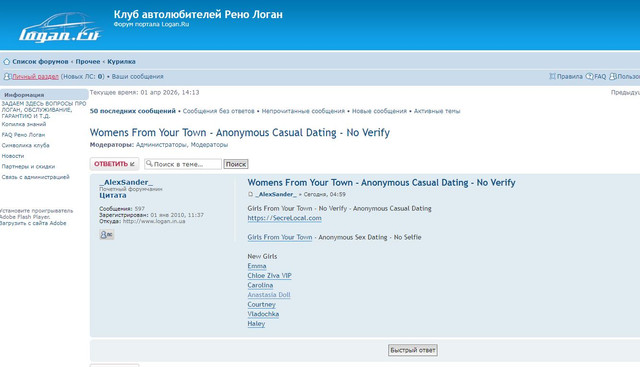Click Зарегистрирован date text
Viewport: 640px width, 367px height.
[151, 215]
